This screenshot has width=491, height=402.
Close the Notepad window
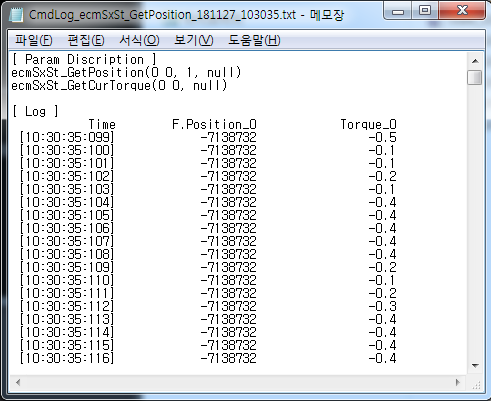click(x=462, y=11)
